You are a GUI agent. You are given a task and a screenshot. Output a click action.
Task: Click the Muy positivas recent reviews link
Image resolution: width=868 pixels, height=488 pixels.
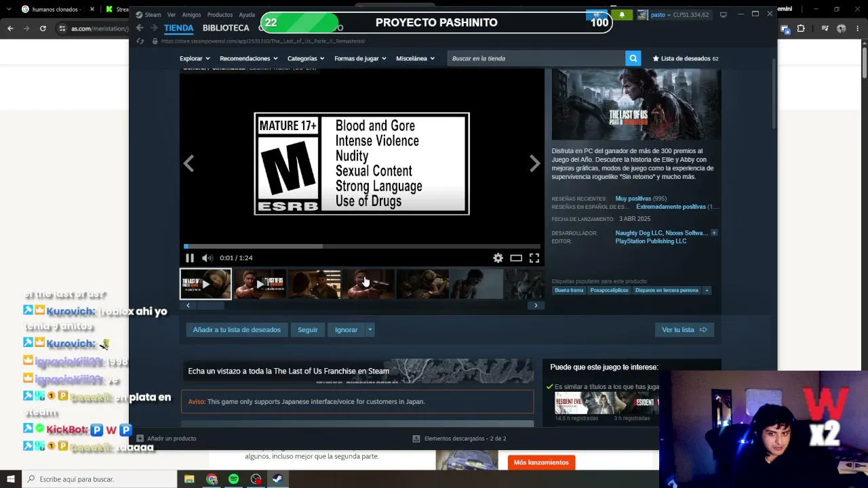(x=633, y=199)
